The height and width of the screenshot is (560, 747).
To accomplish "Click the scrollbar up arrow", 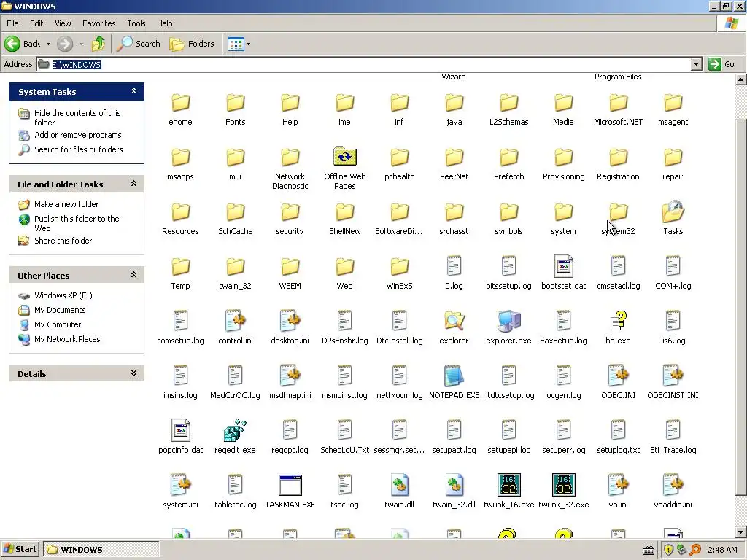I will pos(741,79).
